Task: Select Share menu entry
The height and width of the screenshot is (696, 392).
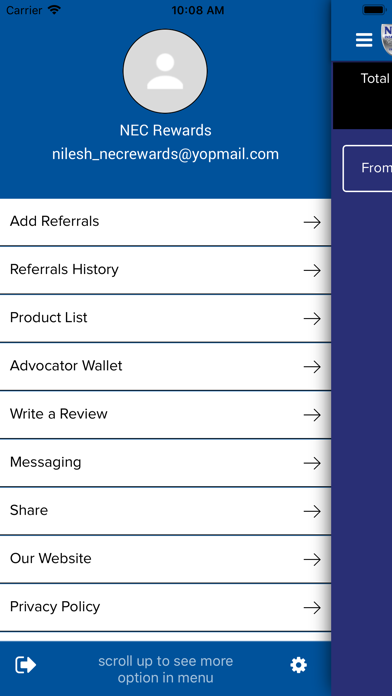Action: 165,511
